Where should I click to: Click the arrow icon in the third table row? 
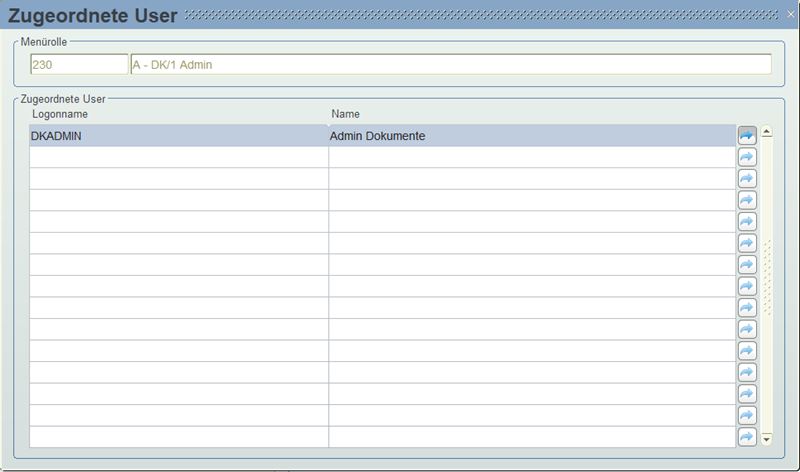click(747, 178)
